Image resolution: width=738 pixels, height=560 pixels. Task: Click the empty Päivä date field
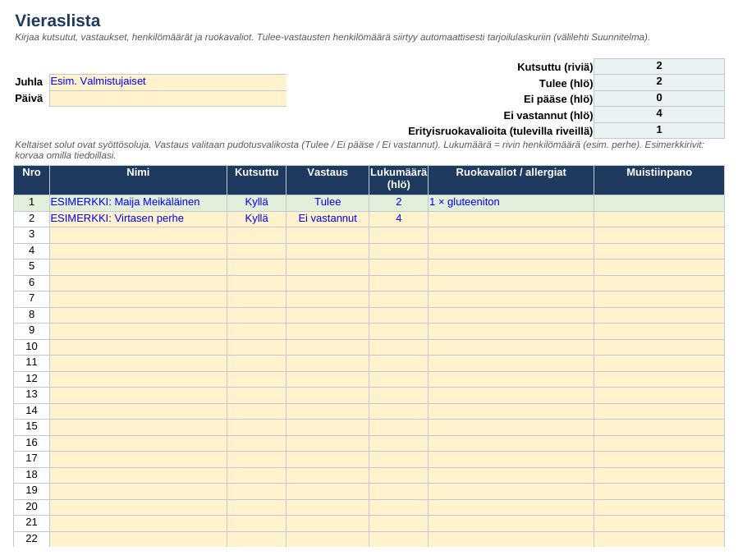pos(167,99)
